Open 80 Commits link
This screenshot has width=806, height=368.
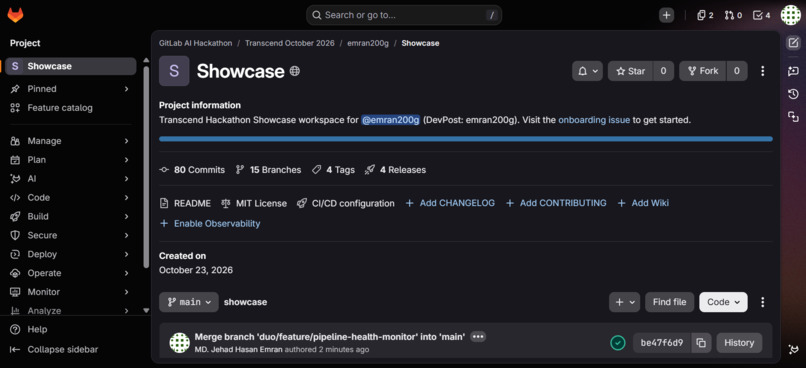[x=192, y=170]
